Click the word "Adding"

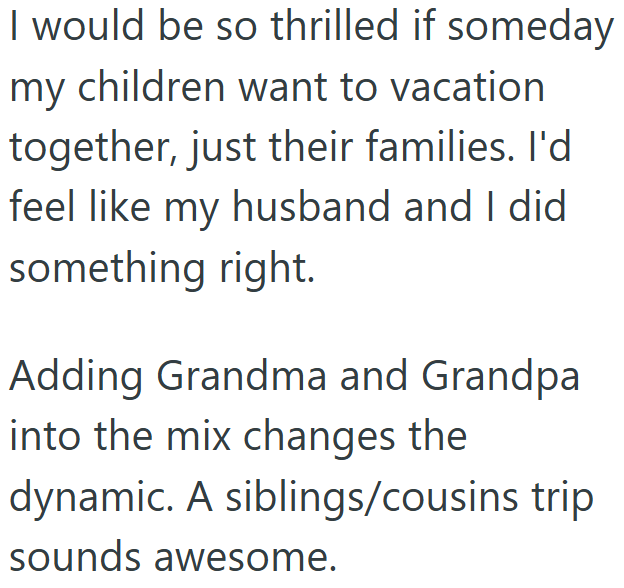(x=74, y=378)
